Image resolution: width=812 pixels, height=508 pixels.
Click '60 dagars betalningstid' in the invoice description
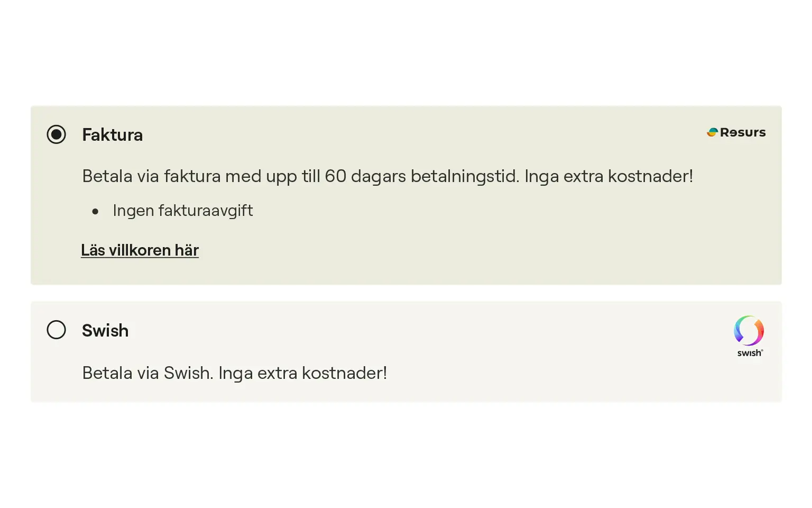(421, 176)
